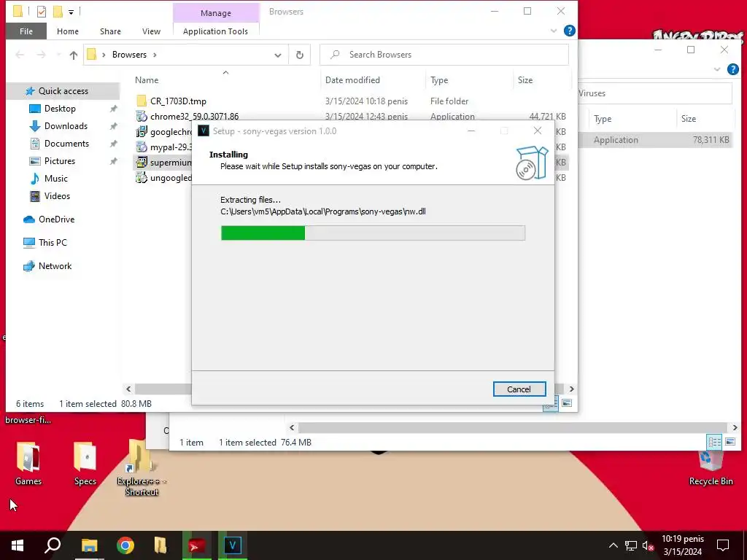
Task: Open Music in the navigation pane
Action: [55, 179]
